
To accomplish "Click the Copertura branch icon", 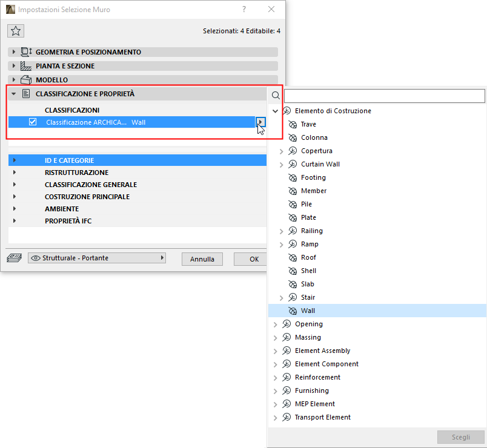I will coord(293,151).
